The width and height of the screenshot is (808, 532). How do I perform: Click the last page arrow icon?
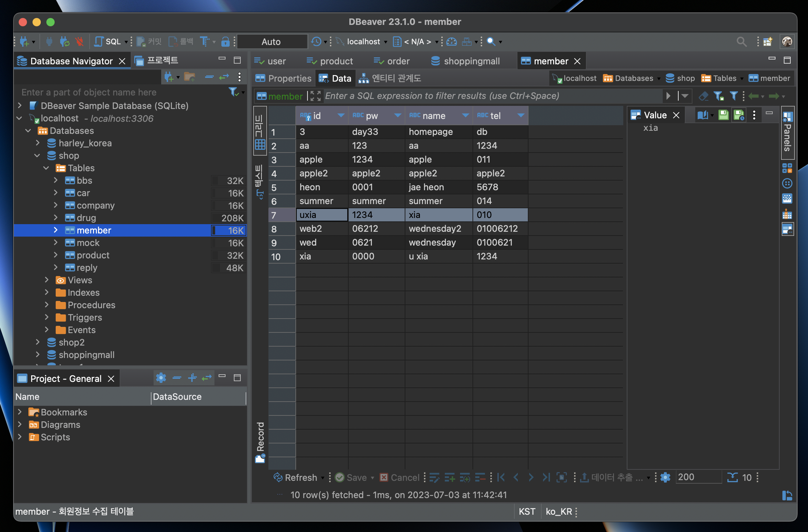click(546, 478)
